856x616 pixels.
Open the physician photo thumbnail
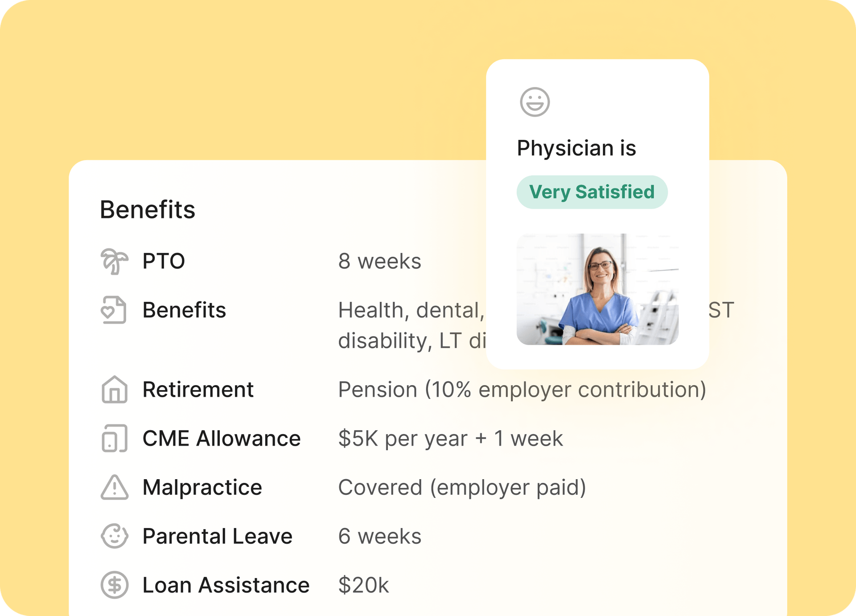tap(597, 289)
